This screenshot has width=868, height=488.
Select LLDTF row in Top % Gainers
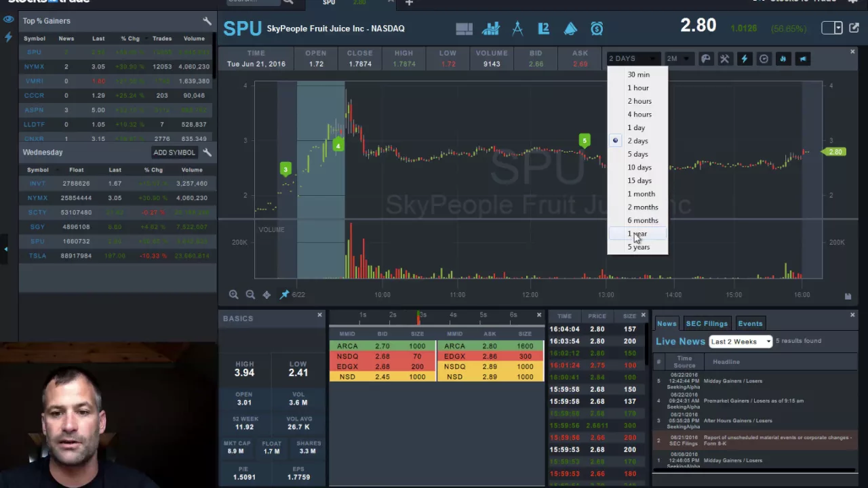coord(117,125)
